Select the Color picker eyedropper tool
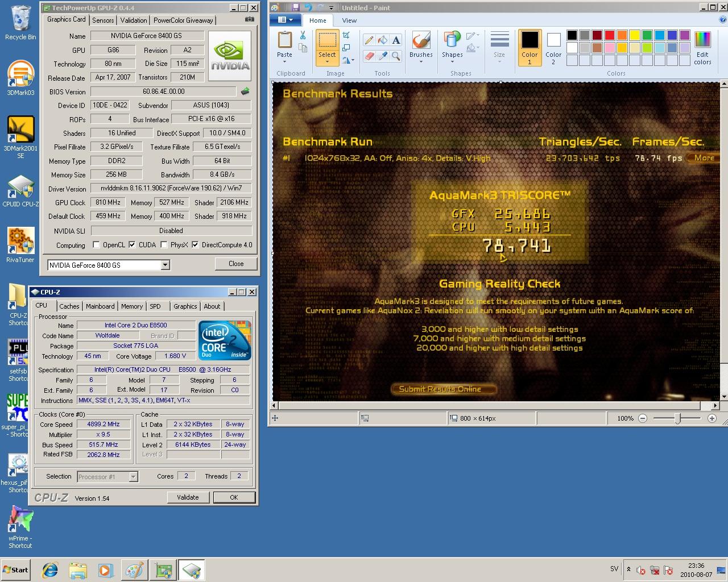 pos(382,56)
